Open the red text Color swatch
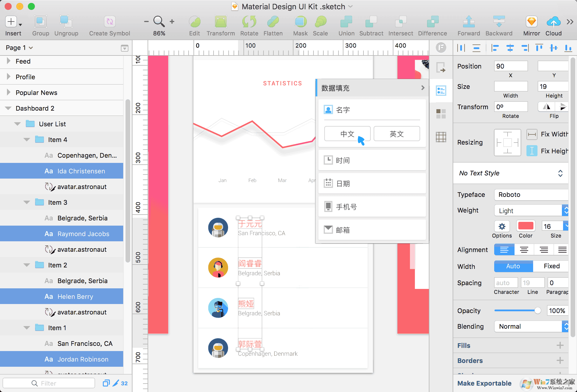This screenshot has width=577, height=392. tap(526, 226)
